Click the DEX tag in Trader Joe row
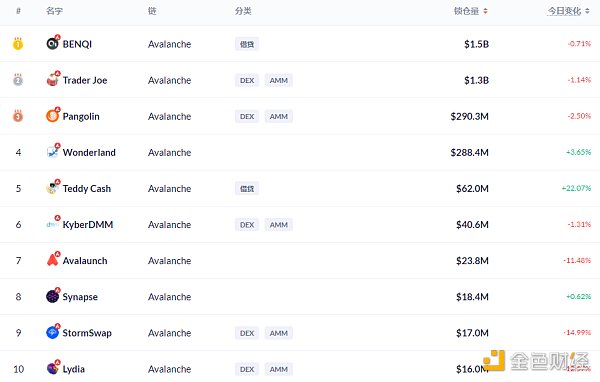The height and width of the screenshot is (382, 600). (247, 80)
